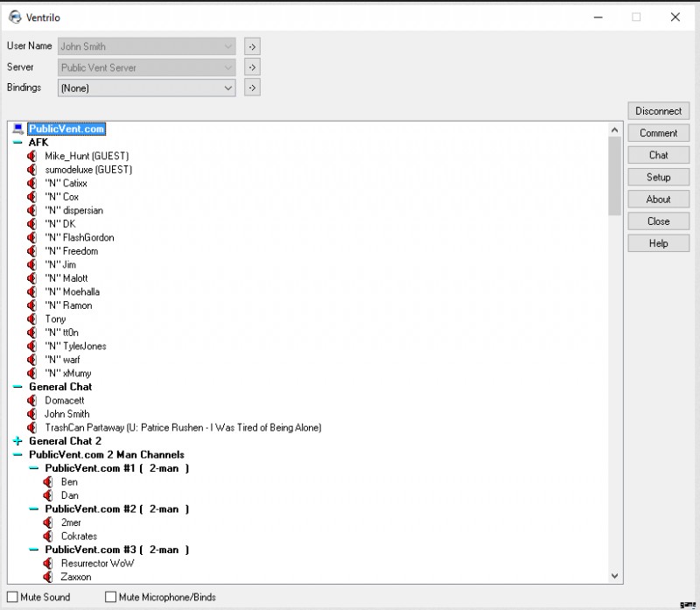Click the computer icon beside PublicVent.com root
Viewport: 700px width, 610px height.
coord(17,129)
